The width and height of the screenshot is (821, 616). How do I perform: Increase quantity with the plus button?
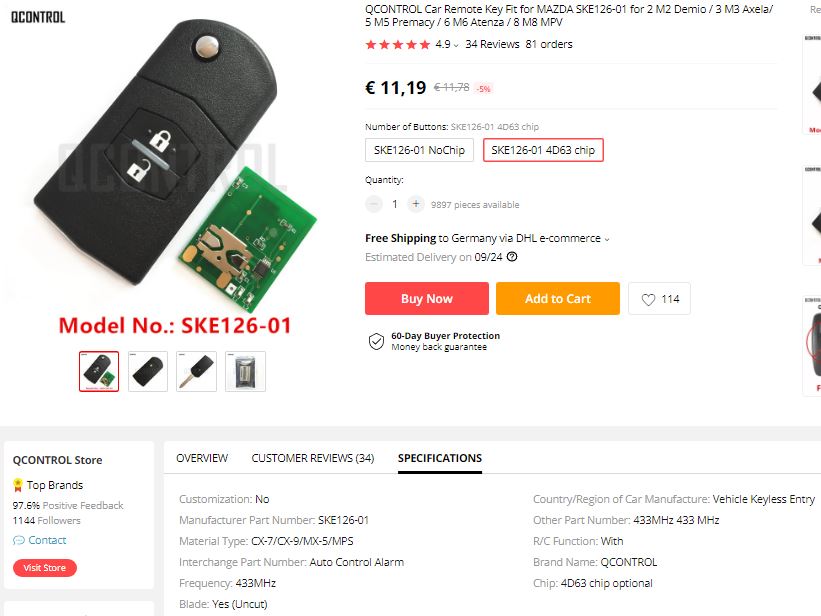[416, 204]
